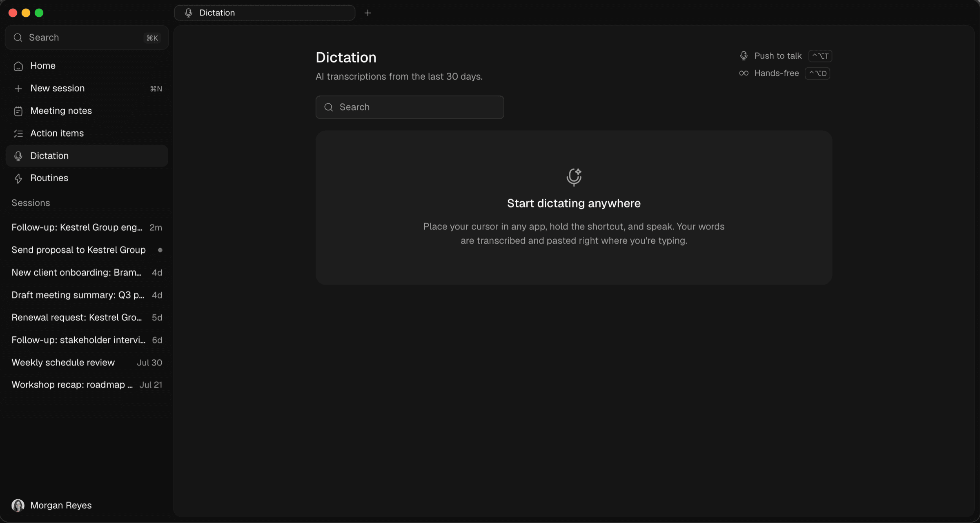The height and width of the screenshot is (523, 980).
Task: Click the sparkle microphone icon in empty state
Action: pyautogui.click(x=574, y=177)
